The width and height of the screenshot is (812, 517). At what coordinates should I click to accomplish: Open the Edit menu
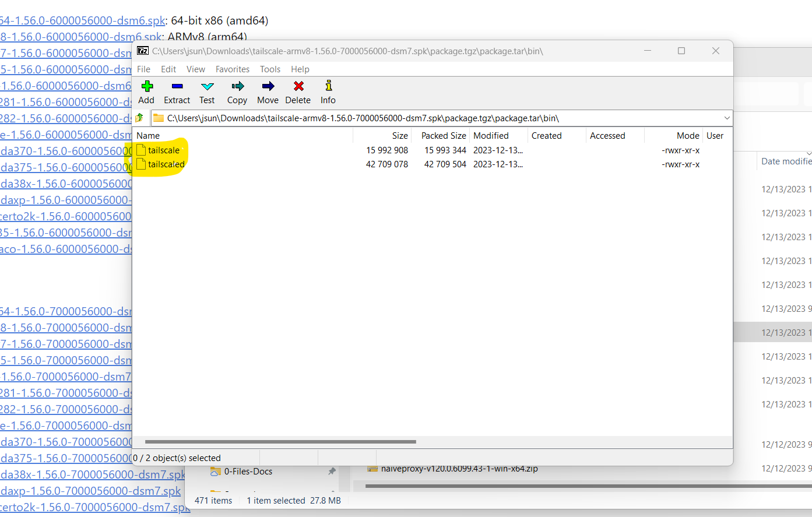(168, 69)
